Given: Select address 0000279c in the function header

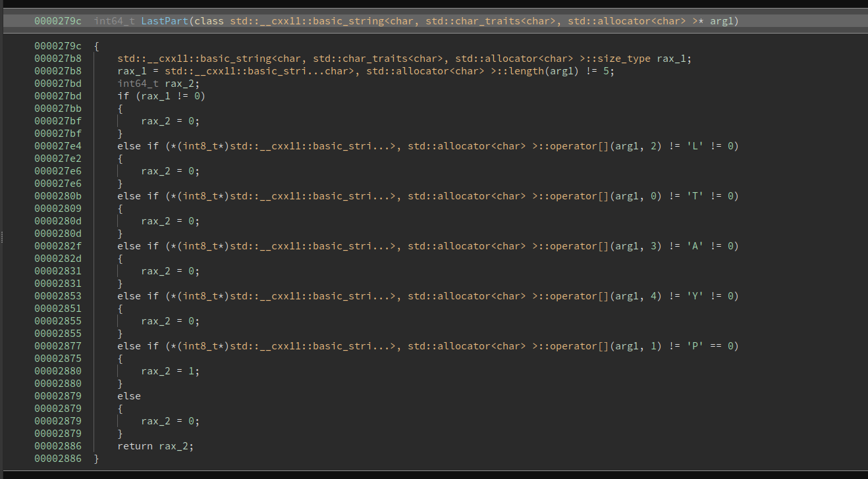Looking at the screenshot, I should coord(58,21).
